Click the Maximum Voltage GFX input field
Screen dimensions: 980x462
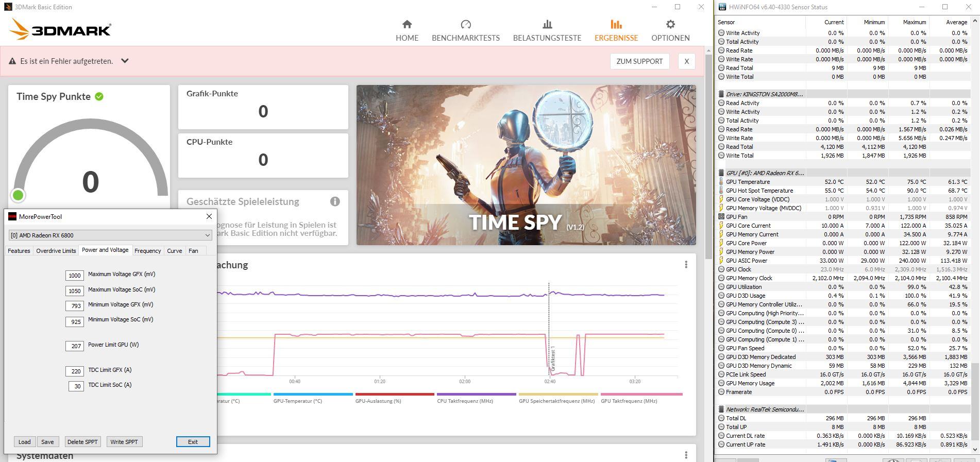pos(75,276)
